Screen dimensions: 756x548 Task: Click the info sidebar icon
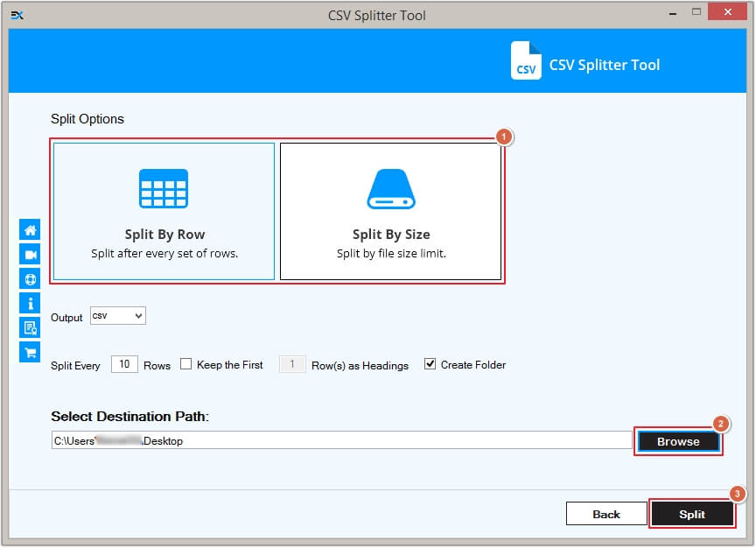[x=29, y=303]
